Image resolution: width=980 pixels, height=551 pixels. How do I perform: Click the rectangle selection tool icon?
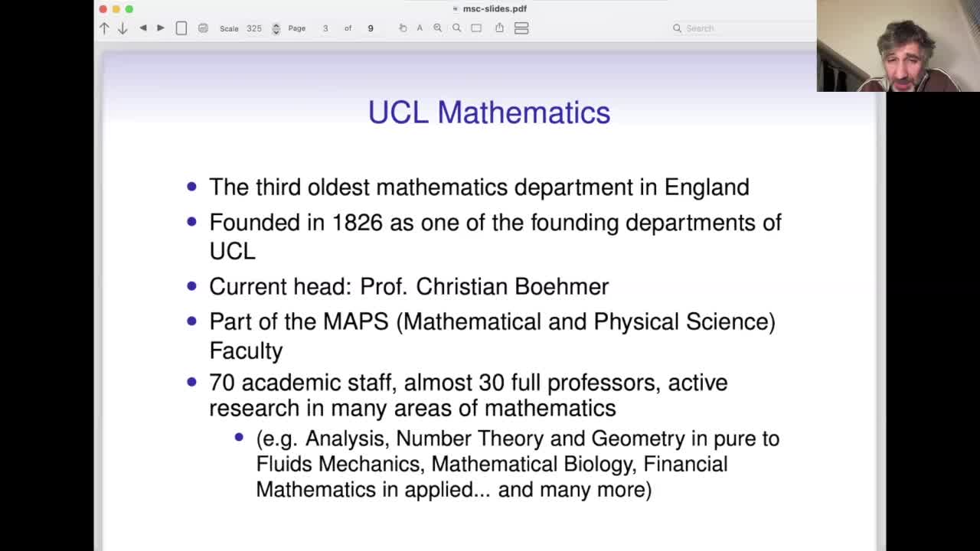pos(476,28)
